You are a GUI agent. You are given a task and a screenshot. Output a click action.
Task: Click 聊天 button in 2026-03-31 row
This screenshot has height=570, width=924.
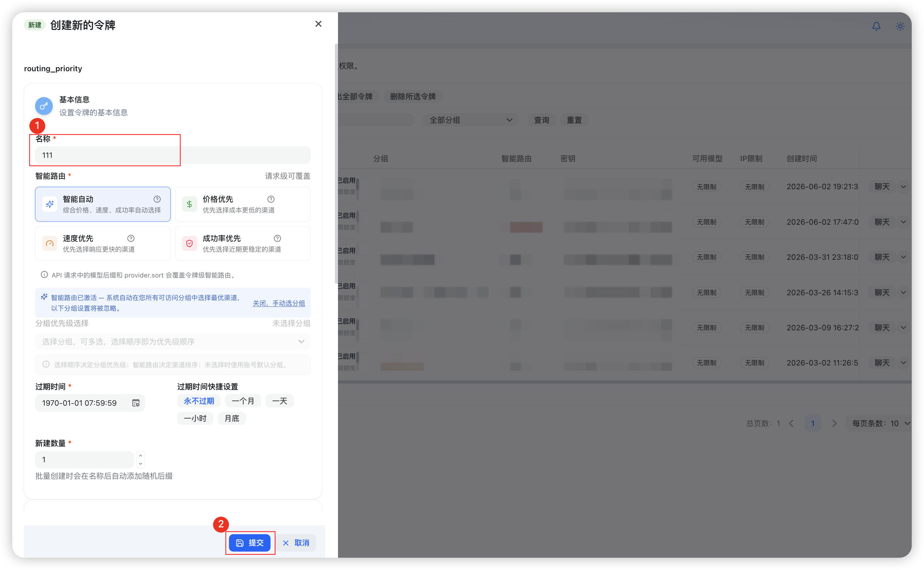(x=882, y=257)
